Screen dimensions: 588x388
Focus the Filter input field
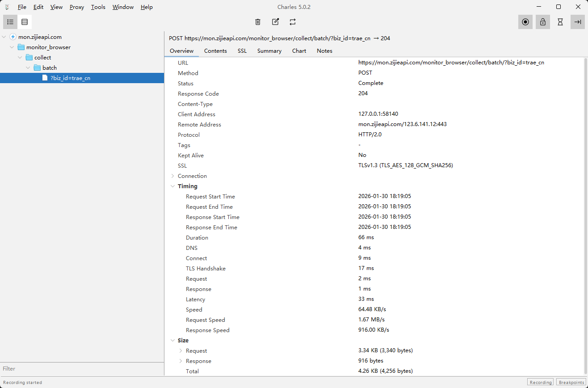pos(82,369)
